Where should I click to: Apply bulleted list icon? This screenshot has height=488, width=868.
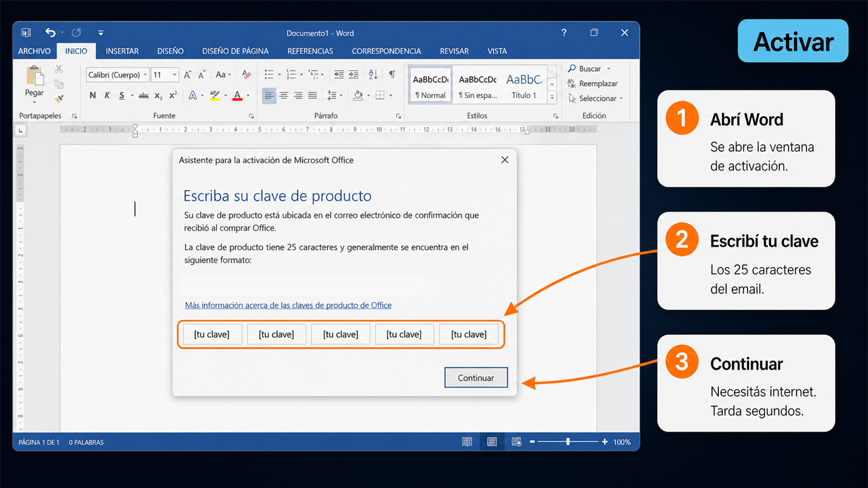click(269, 75)
